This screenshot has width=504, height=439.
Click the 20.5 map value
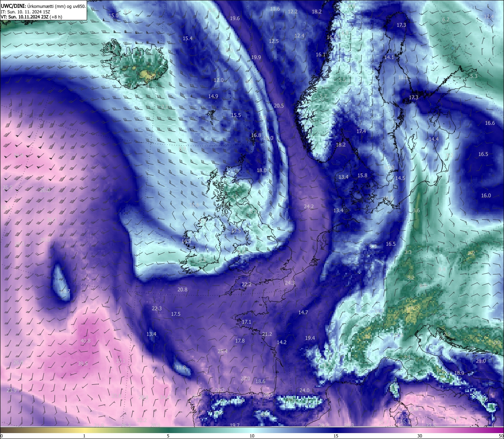(x=279, y=106)
